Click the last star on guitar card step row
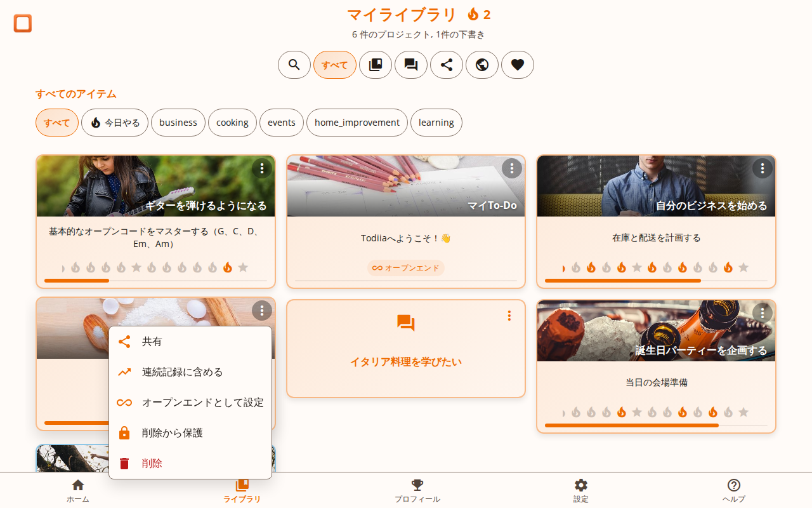This screenshot has width=812, height=508. click(x=243, y=267)
